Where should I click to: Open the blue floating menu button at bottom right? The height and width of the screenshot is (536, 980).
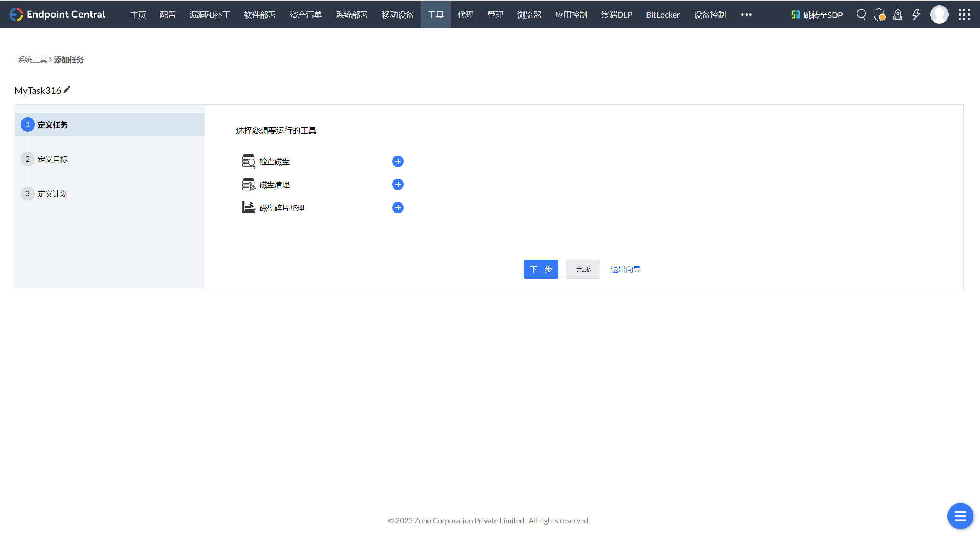(960, 516)
